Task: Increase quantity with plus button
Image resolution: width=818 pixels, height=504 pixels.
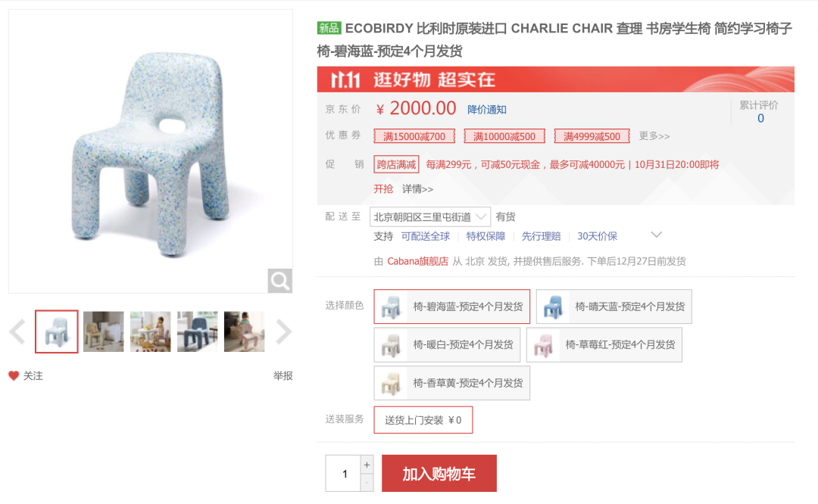Action: (367, 465)
